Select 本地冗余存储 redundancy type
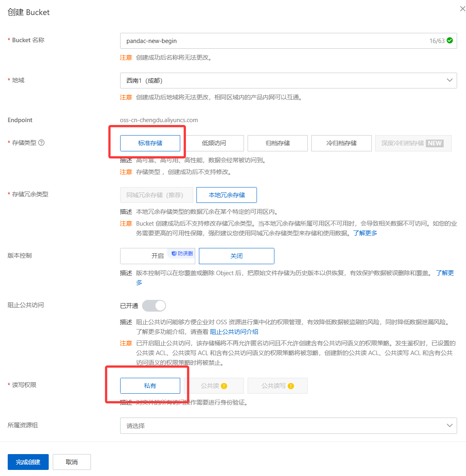466x476 pixels. click(227, 195)
